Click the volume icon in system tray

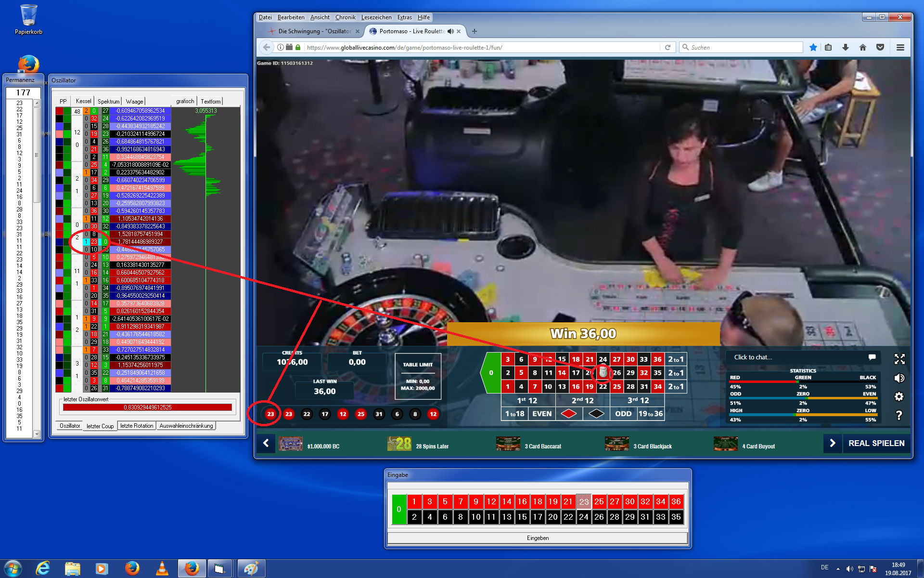click(850, 569)
